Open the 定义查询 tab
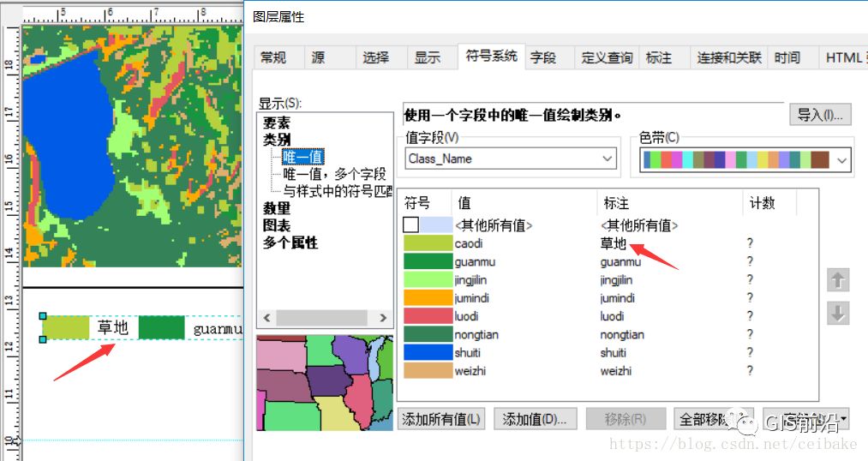This screenshot has width=868, height=461. coord(607,57)
